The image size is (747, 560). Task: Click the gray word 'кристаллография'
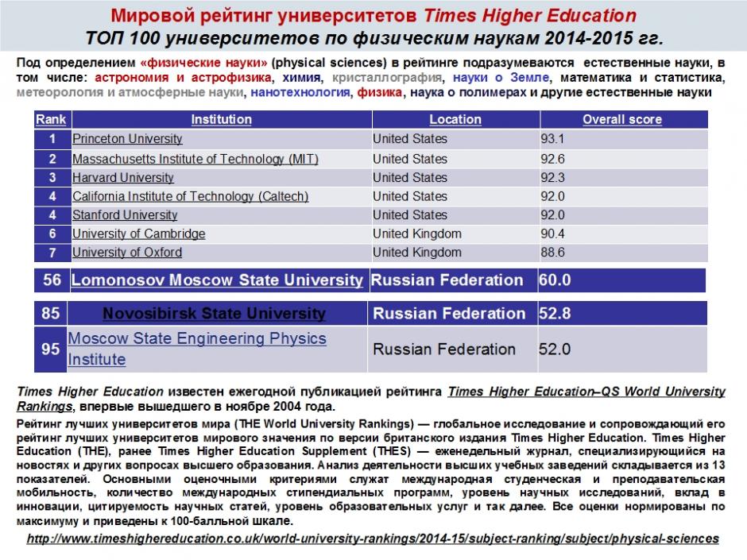[x=387, y=78]
